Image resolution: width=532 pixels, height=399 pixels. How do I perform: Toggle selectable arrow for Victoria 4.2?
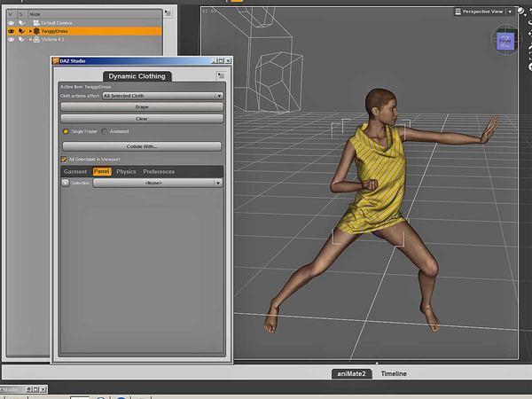pyautogui.click(x=21, y=39)
